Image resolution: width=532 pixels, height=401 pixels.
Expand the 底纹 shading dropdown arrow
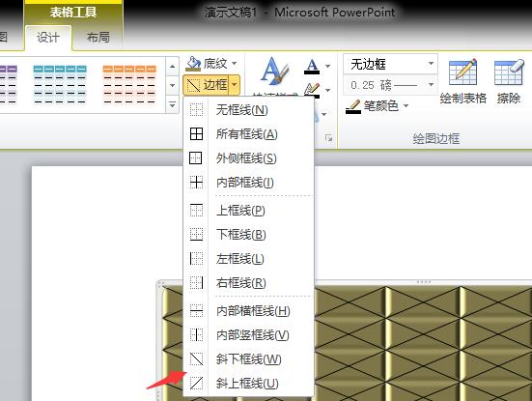(x=234, y=64)
